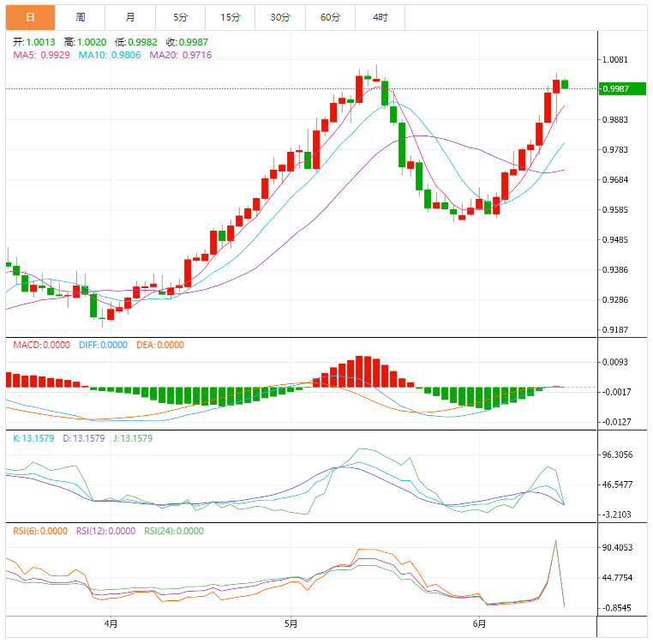Select the 周 weekly timeframe tab
This screenshot has height=644, width=653.
coord(81,17)
